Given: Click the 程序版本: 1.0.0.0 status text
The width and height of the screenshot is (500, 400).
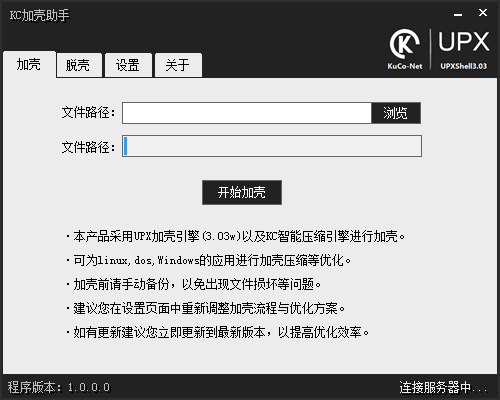Looking at the screenshot, I should [x=59, y=387].
